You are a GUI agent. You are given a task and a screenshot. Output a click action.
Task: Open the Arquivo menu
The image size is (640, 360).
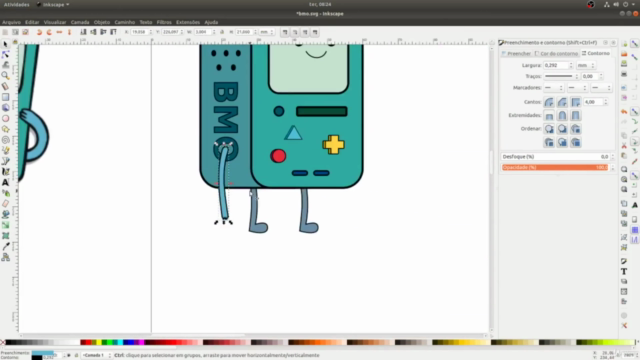tap(11, 22)
